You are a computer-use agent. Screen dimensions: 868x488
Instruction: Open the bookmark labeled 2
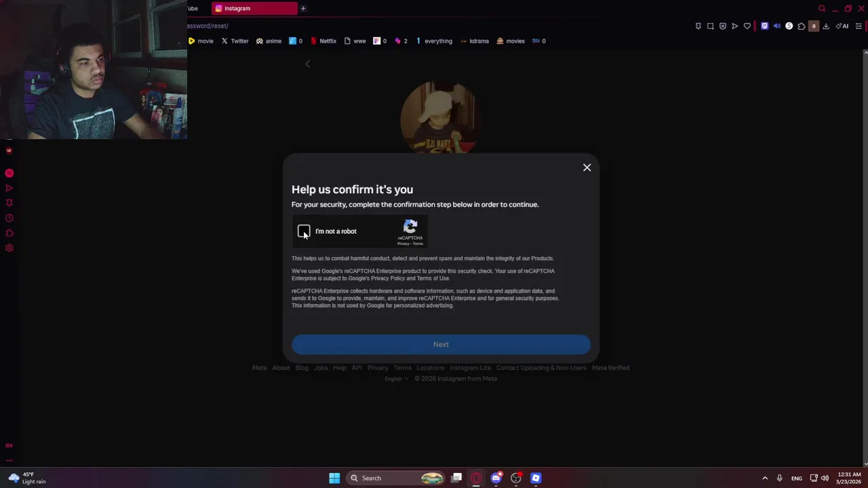coord(401,41)
